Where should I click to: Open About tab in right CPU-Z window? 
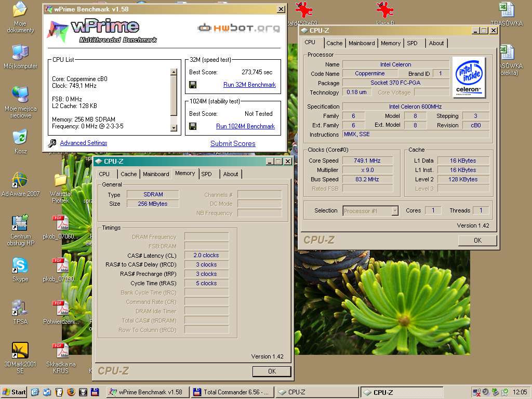click(436, 43)
